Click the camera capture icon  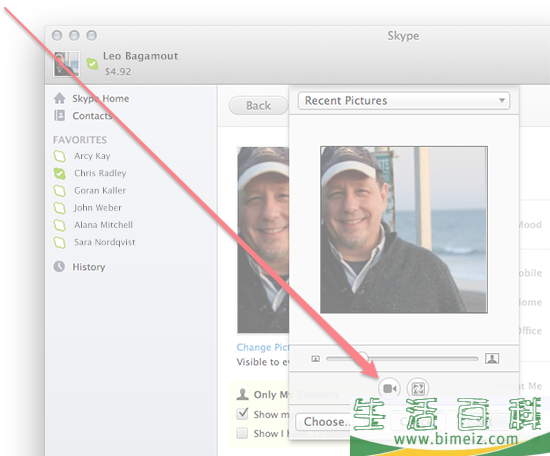pos(389,389)
